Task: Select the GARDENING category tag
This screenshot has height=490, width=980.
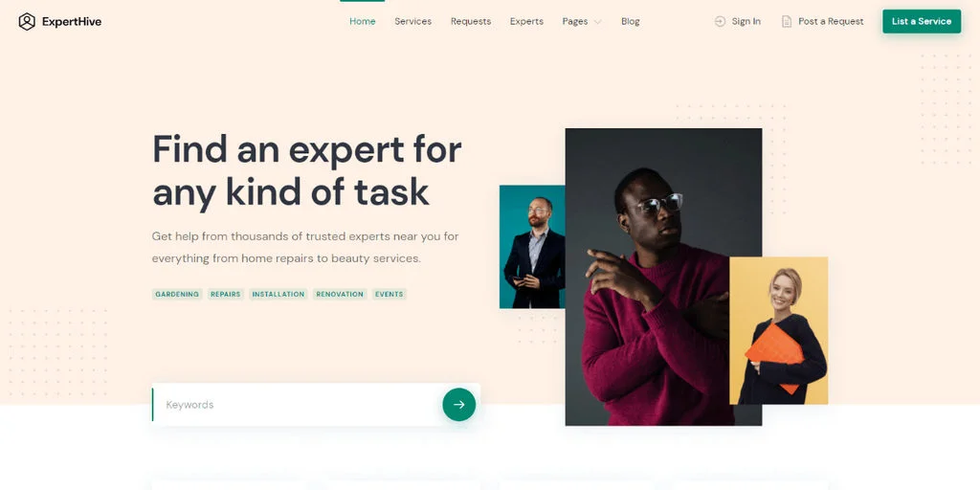Action: coord(177,294)
